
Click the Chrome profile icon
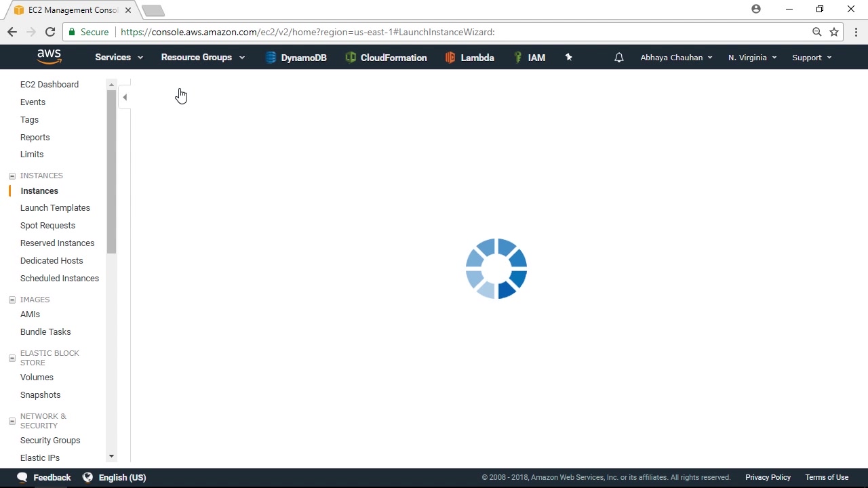point(756,9)
